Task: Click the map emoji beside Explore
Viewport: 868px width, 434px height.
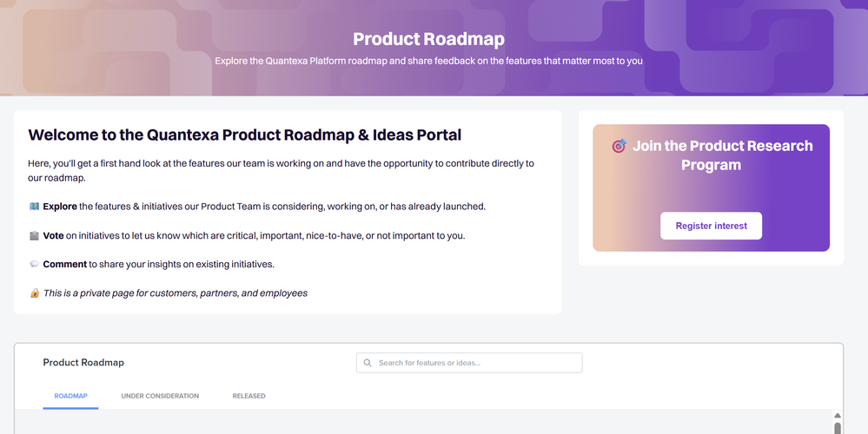Action: pos(34,207)
